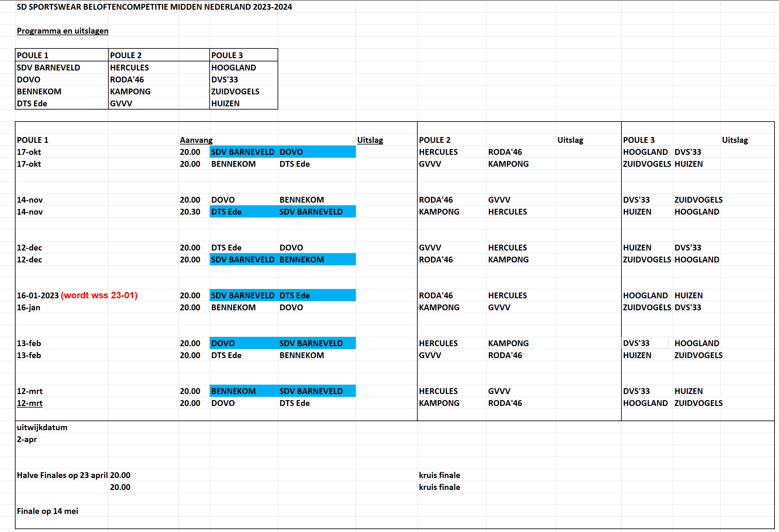This screenshot has width=779, height=532.
Task: Click 'ZUIDVOGELS' in the ZUIDVOGELS–DVS'33 row
Action: tap(647, 307)
